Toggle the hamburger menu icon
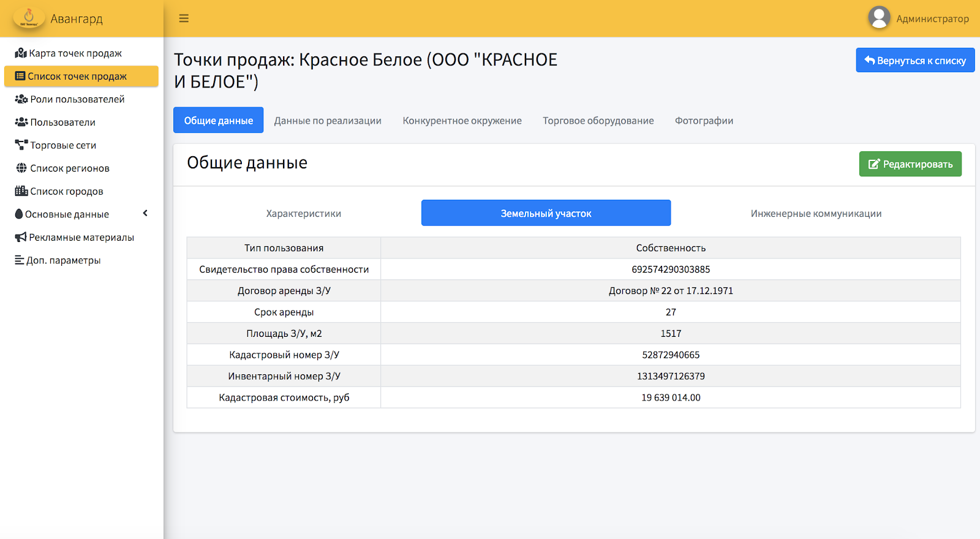Viewport: 980px width, 539px height. point(184,18)
